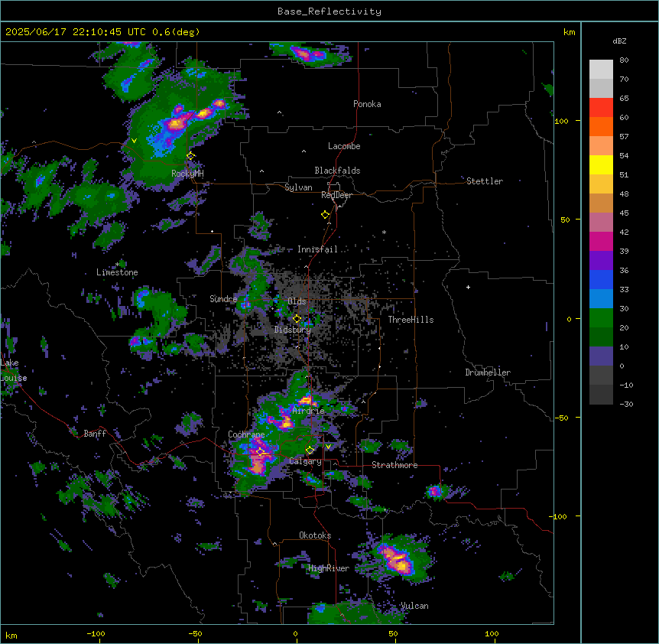This screenshot has height=644, width=659.
Task: Pick the green 20-30 dBZ legend swatch
Action: pos(601,318)
